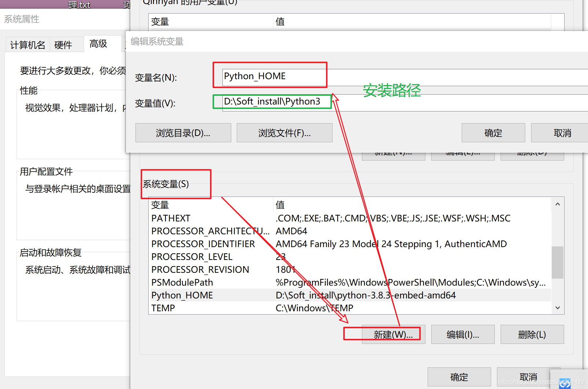588x389 pixels.
Task: Create a new system variable with 新建(W)...
Action: [x=393, y=334]
